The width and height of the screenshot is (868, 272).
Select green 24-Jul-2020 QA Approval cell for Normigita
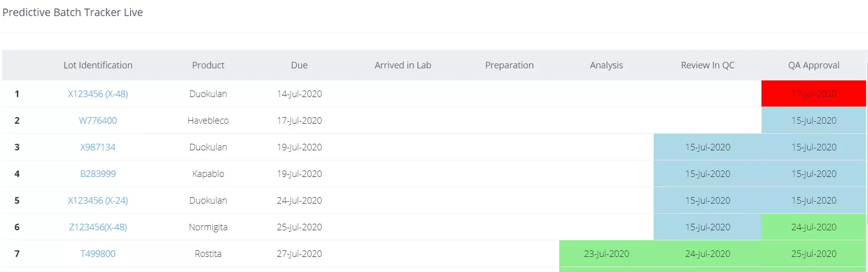814,227
